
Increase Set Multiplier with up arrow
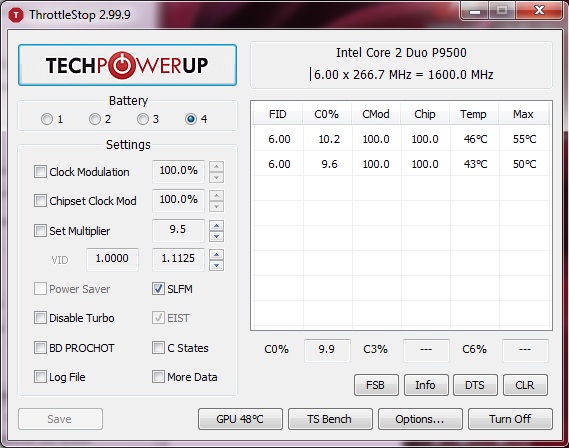click(x=217, y=226)
